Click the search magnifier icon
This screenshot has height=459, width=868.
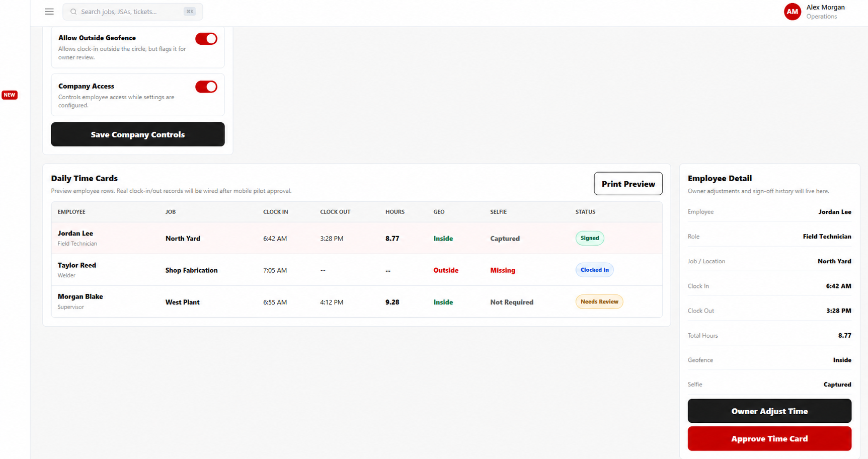(73, 12)
